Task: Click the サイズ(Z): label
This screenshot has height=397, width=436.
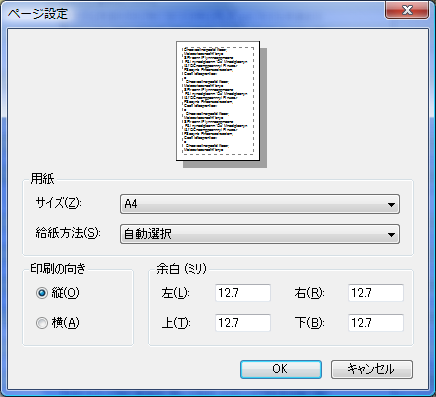Action: pos(58,203)
